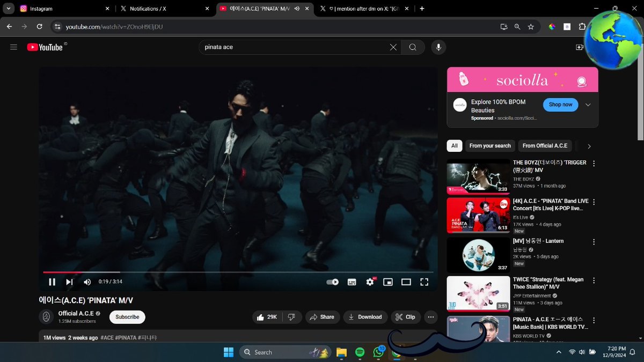644x362 pixels.
Task: Click the #PINATA hashtag
Action: pyautogui.click(x=126, y=338)
